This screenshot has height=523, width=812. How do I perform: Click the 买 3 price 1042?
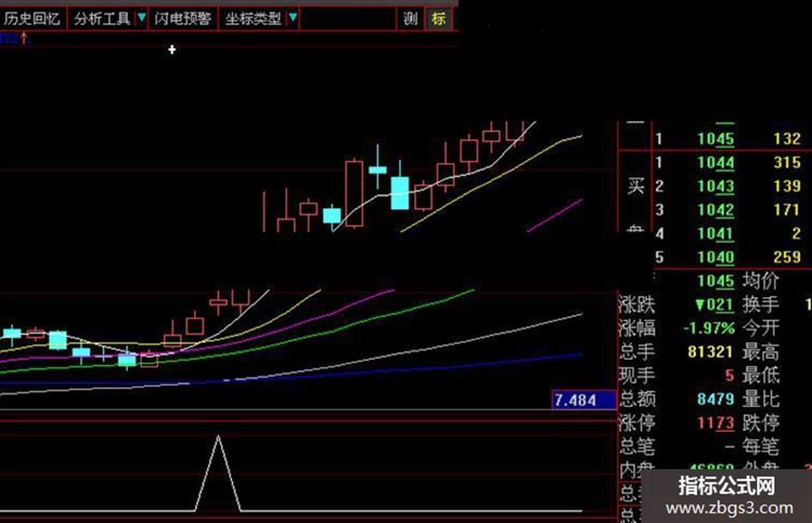click(716, 210)
